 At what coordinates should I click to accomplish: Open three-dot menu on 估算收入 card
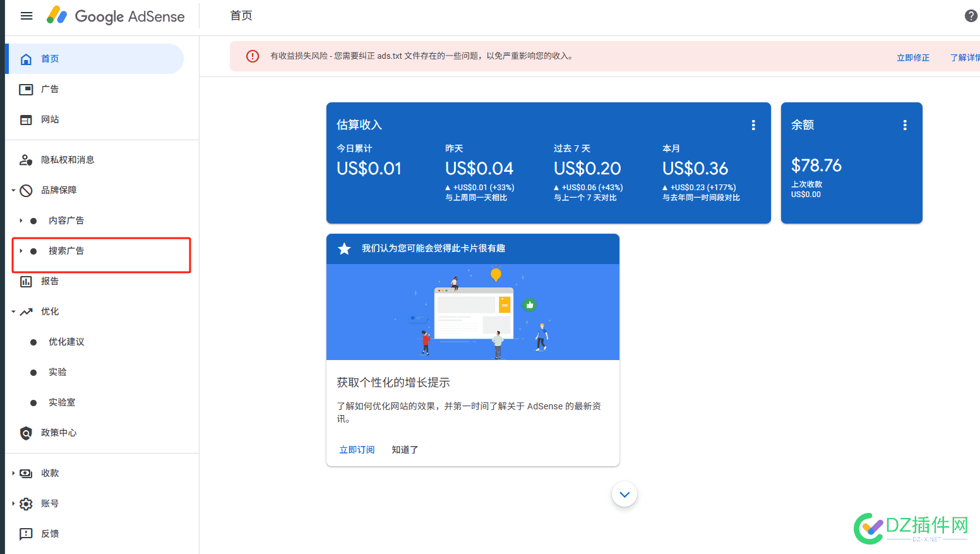tap(753, 125)
